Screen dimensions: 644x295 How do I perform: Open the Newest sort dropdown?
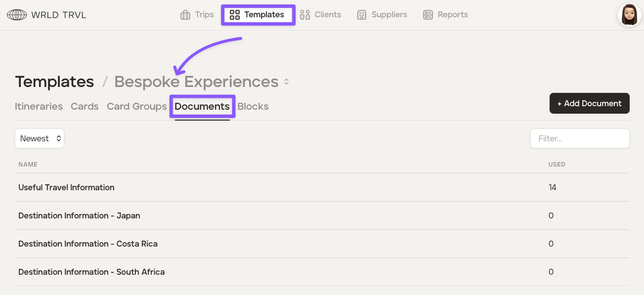tap(40, 138)
